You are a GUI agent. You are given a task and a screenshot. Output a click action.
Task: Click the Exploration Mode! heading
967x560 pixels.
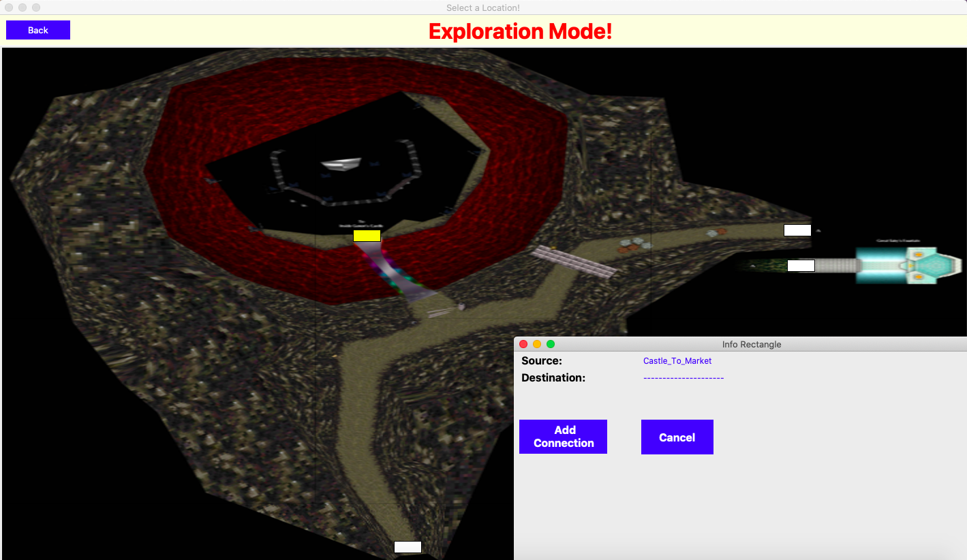pos(520,31)
